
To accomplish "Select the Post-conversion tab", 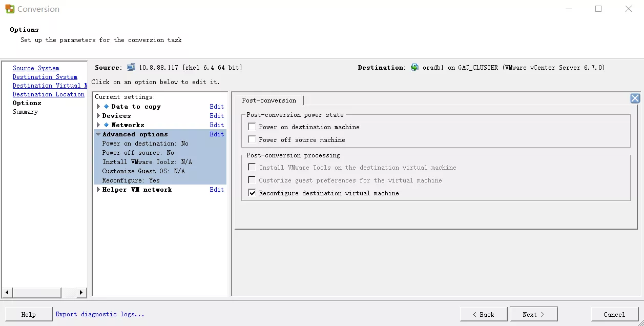I will (269, 100).
